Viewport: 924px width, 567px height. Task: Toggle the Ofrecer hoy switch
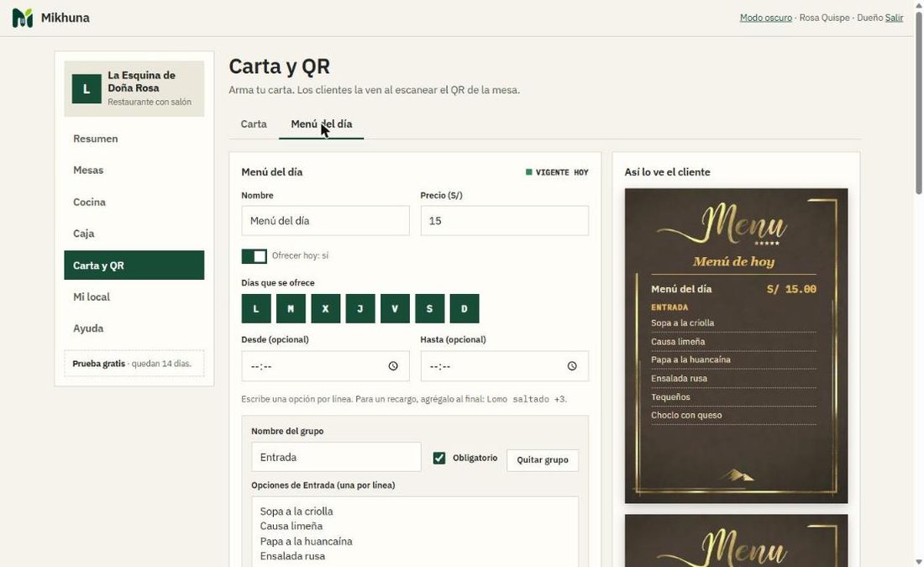[254, 256]
